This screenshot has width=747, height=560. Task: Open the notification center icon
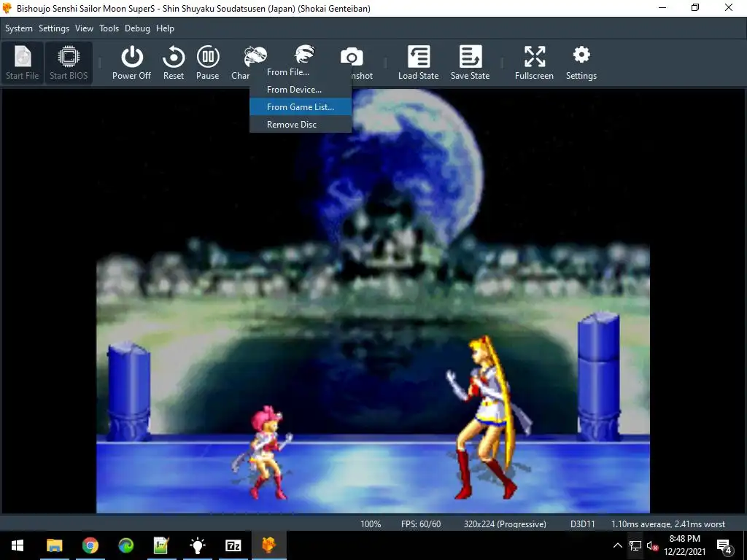[x=724, y=545]
